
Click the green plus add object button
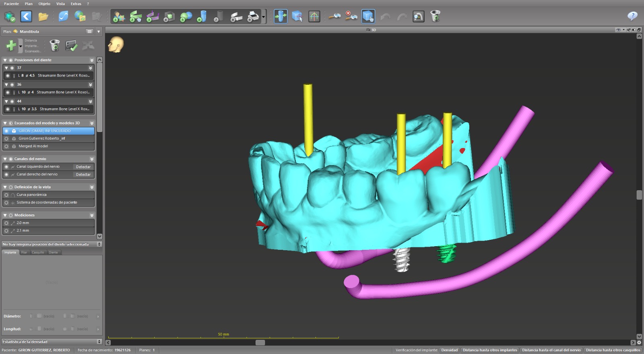[x=11, y=45]
